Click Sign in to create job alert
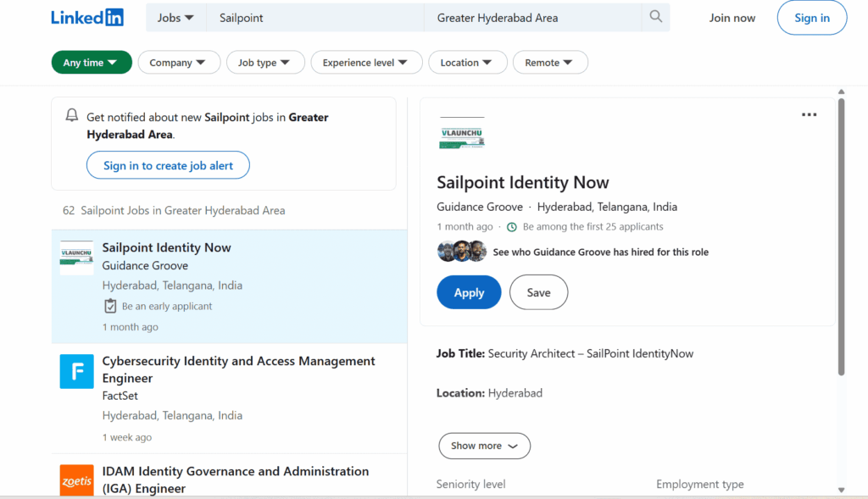The image size is (868, 499). (x=168, y=165)
